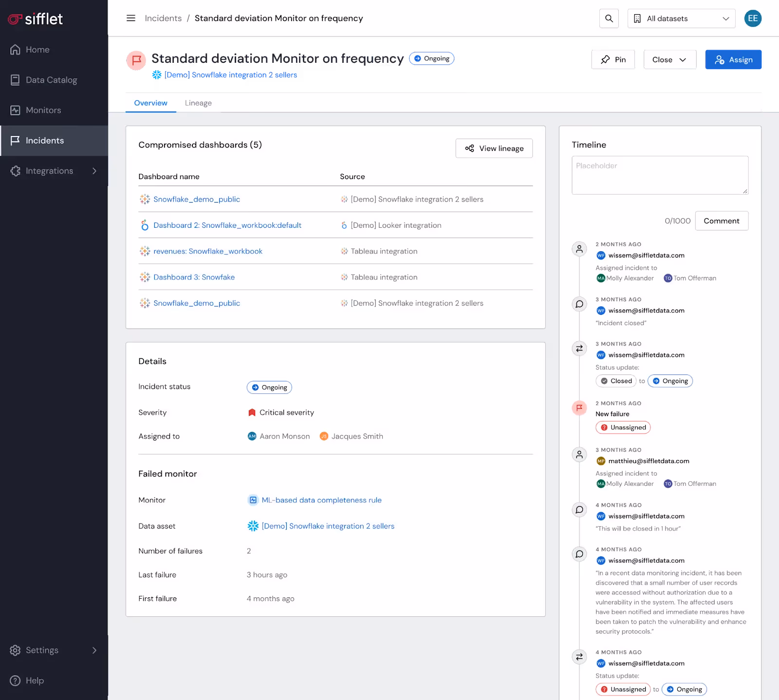The width and height of the screenshot is (779, 700).
Task: Focus the timeline comment placeholder field
Action: click(660, 175)
